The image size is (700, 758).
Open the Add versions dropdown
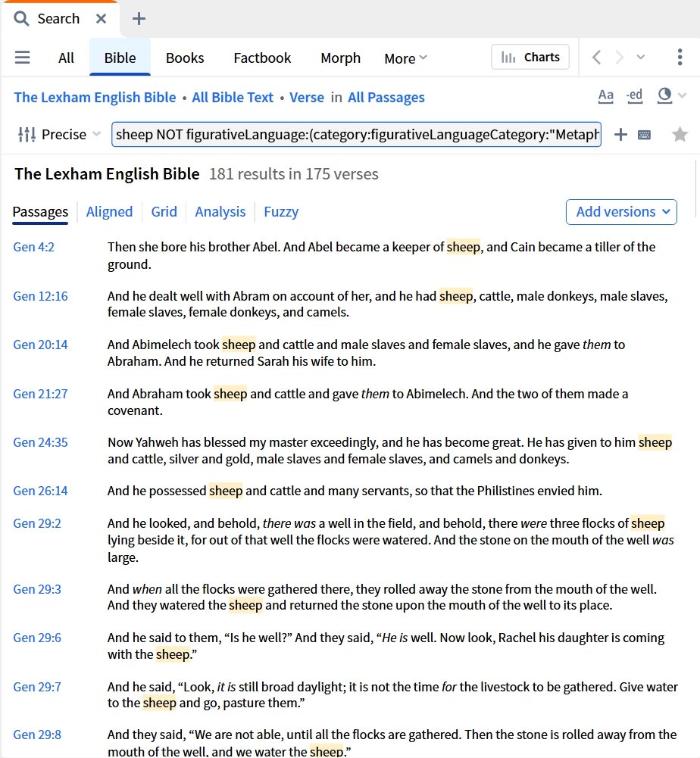click(621, 212)
